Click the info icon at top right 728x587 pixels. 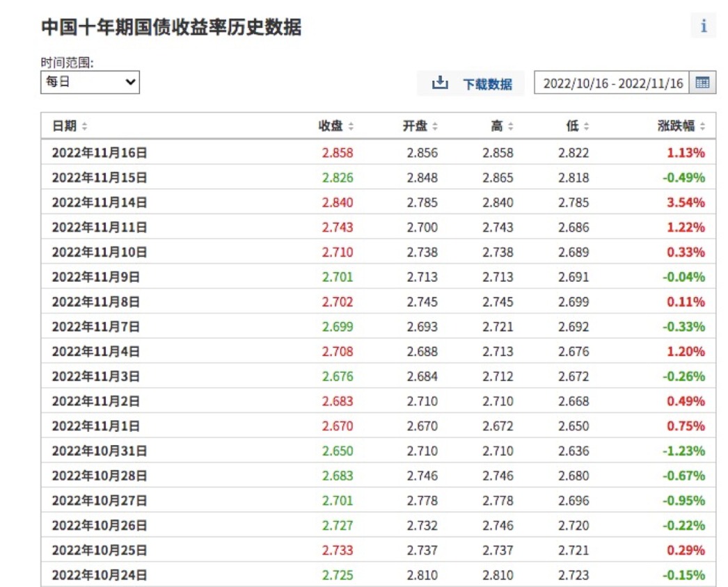pyautogui.click(x=704, y=26)
